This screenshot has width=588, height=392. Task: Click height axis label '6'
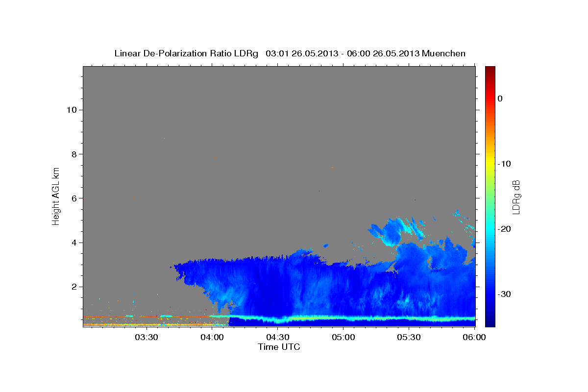[x=74, y=198]
